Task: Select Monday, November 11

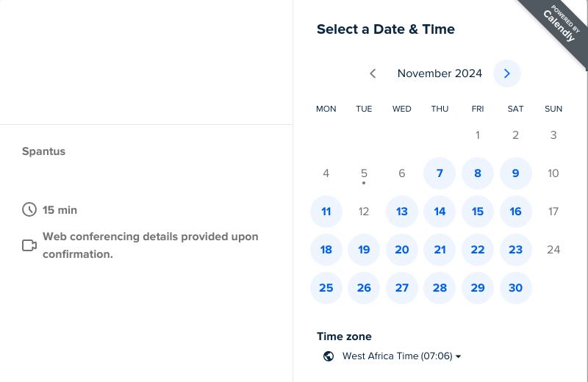Action: [326, 212]
